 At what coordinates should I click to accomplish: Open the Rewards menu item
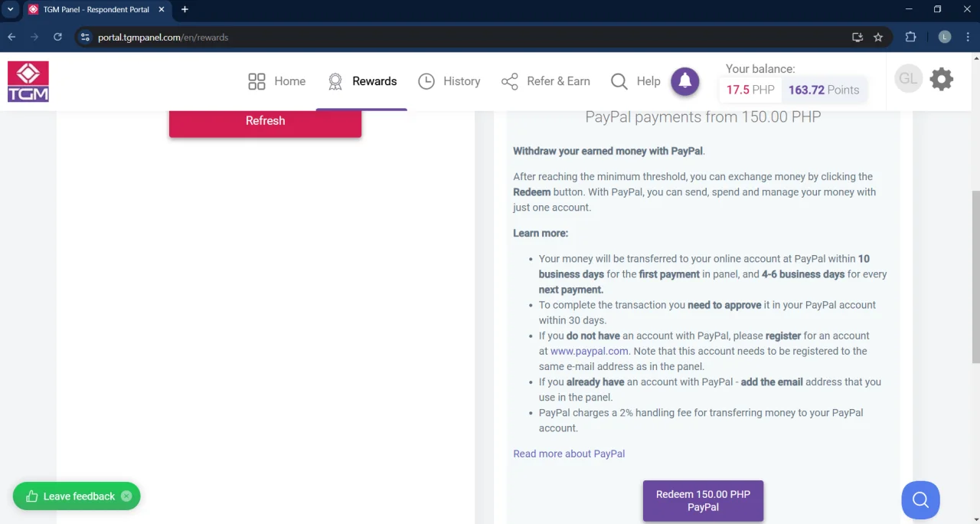click(361, 81)
